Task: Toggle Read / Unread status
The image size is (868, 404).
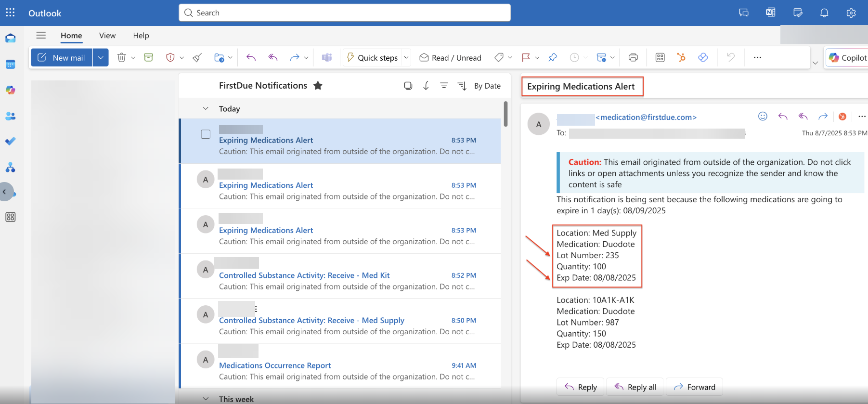Action: pos(450,58)
